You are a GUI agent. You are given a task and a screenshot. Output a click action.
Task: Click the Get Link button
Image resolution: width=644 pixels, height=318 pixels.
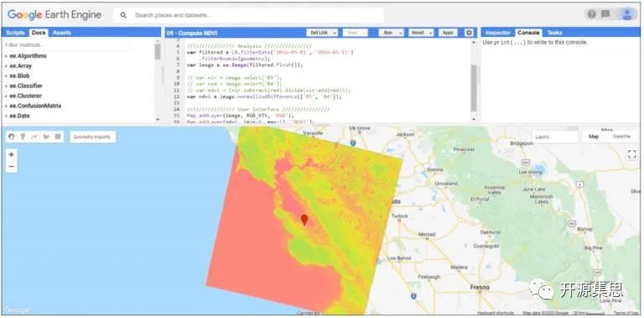tap(319, 33)
